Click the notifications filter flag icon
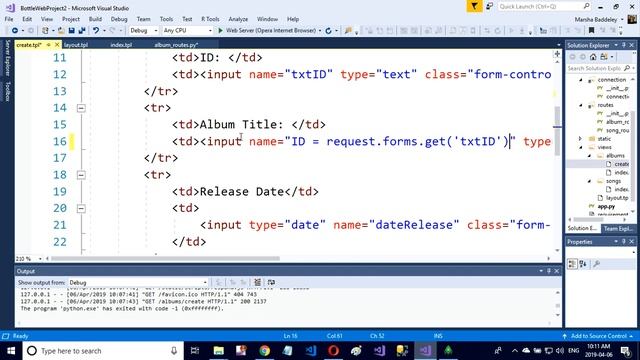Viewport: 640px width, 360px height. click(474, 7)
